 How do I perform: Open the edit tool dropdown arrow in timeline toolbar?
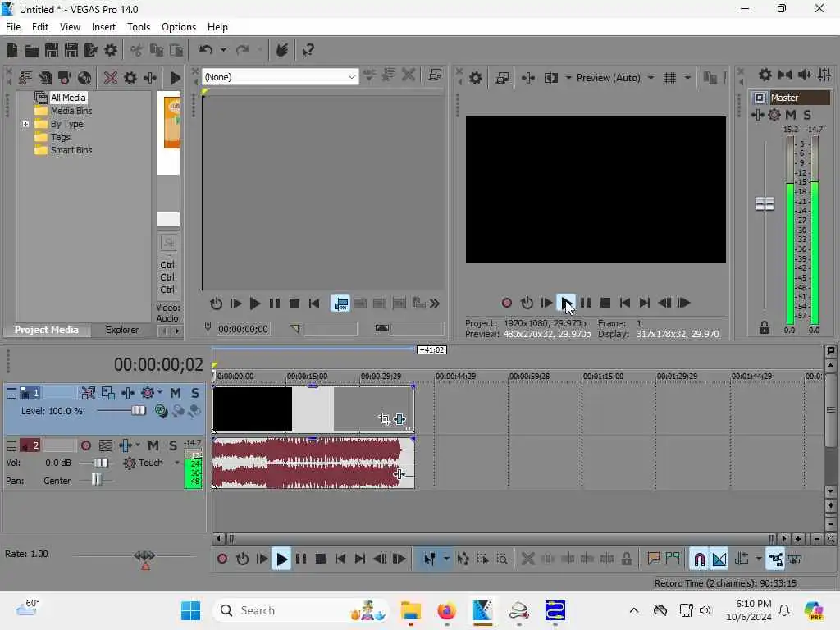(446, 559)
